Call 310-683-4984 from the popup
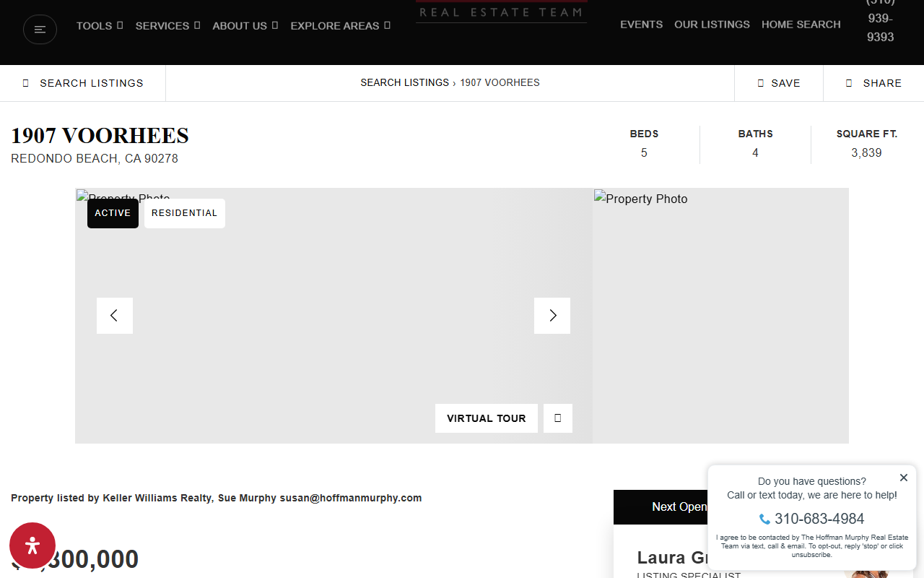 tap(812, 519)
